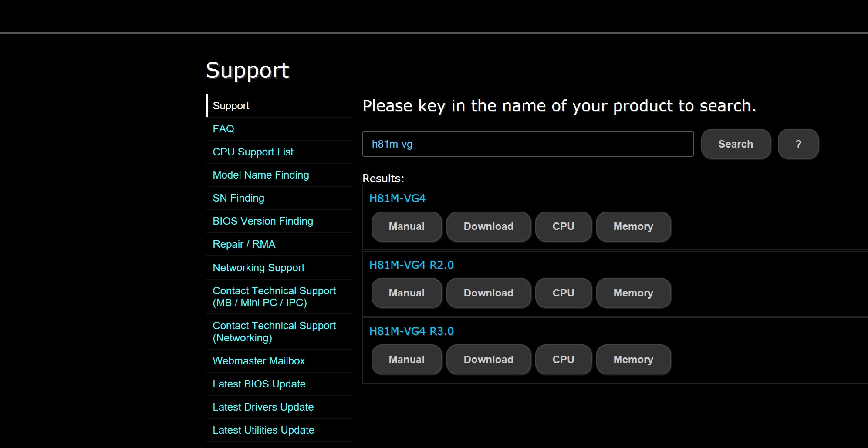The width and height of the screenshot is (868, 448).
Task: Contact Technical Support for Networking
Action: point(279,332)
